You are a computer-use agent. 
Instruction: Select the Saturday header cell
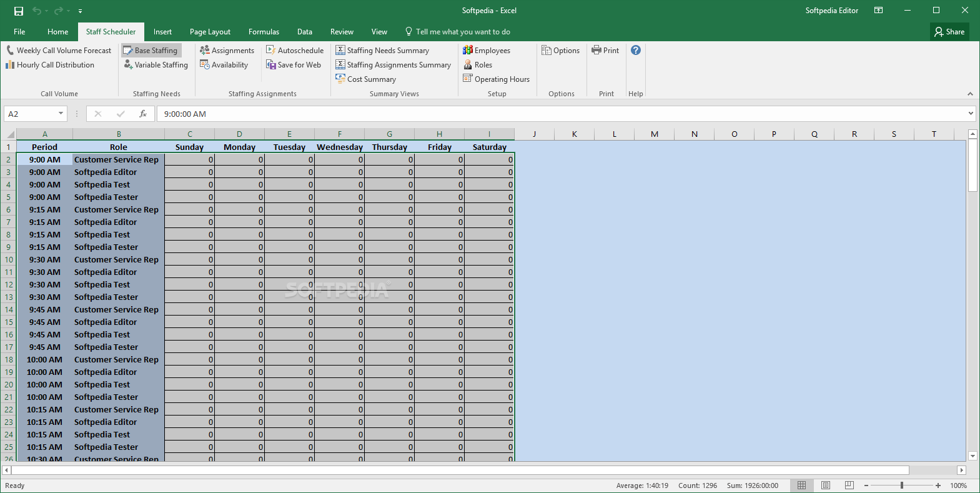point(490,147)
